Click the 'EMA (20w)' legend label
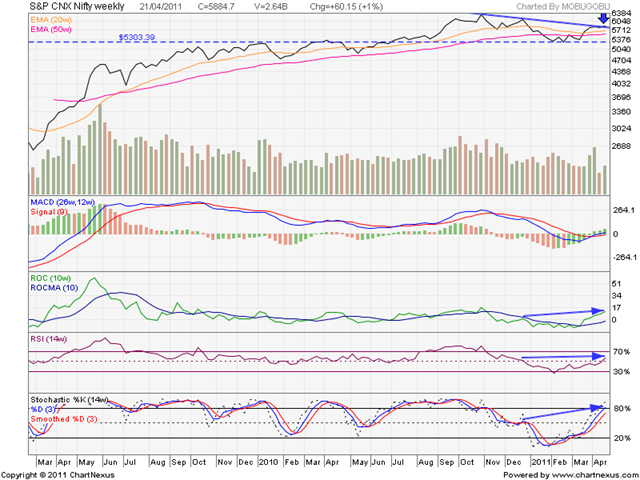640x480 pixels. [51, 19]
